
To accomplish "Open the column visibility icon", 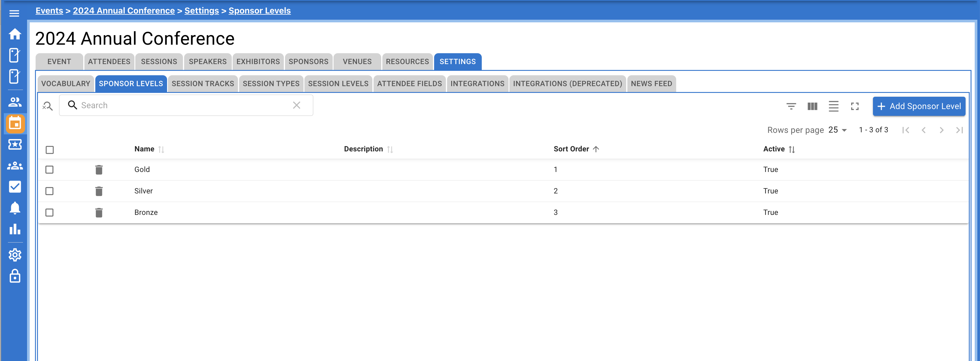I will [812, 106].
